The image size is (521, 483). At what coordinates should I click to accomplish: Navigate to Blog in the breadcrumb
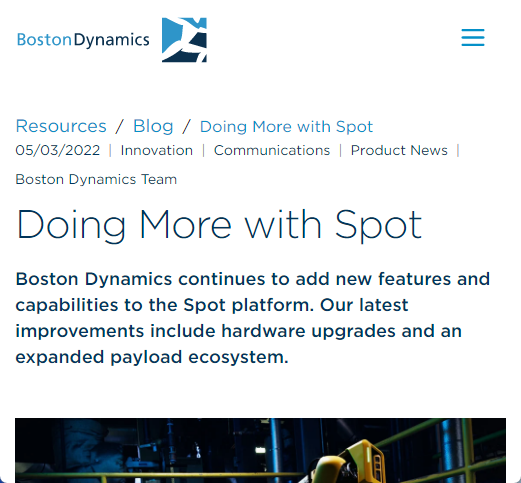(153, 126)
